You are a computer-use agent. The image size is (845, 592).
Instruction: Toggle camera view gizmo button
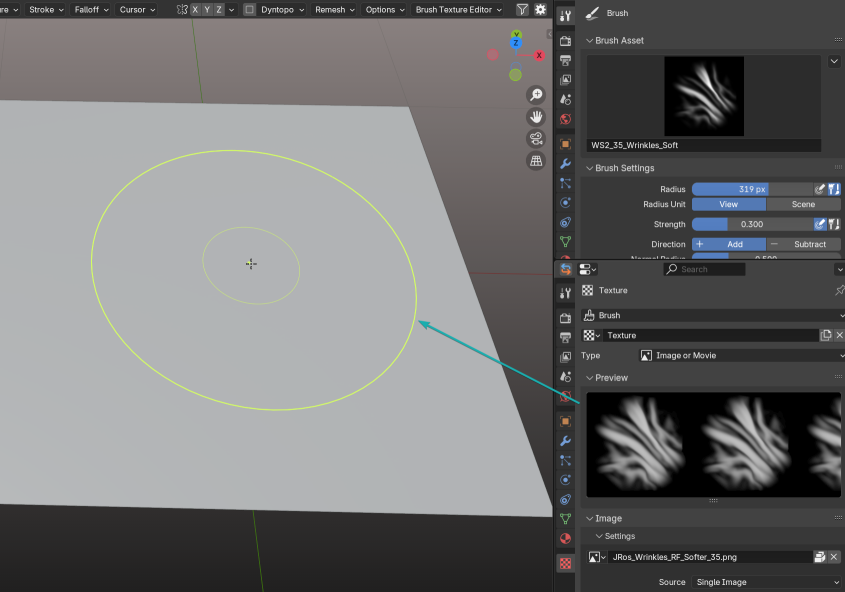(536, 138)
